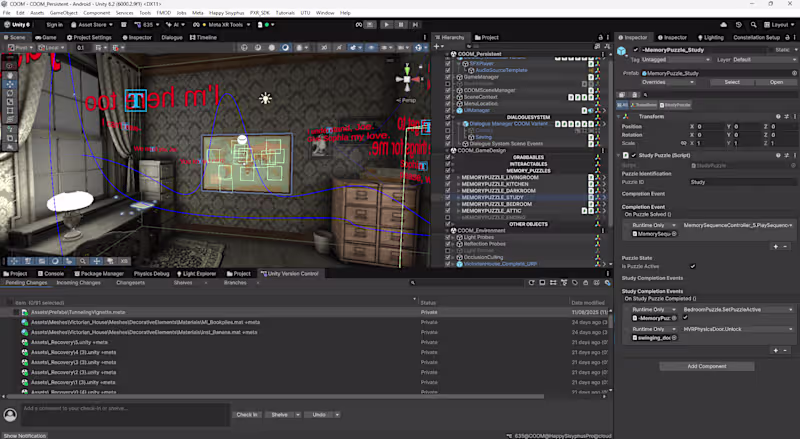
Task: Select the Rect tool in scene toolbar
Action: (x=10, y=111)
